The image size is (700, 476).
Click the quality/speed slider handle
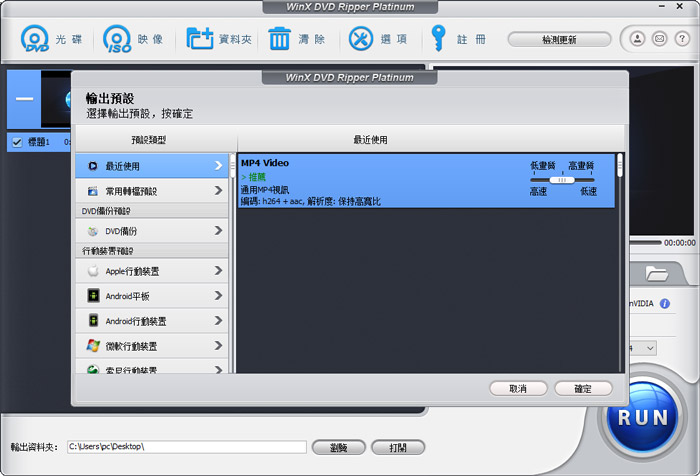(x=563, y=180)
